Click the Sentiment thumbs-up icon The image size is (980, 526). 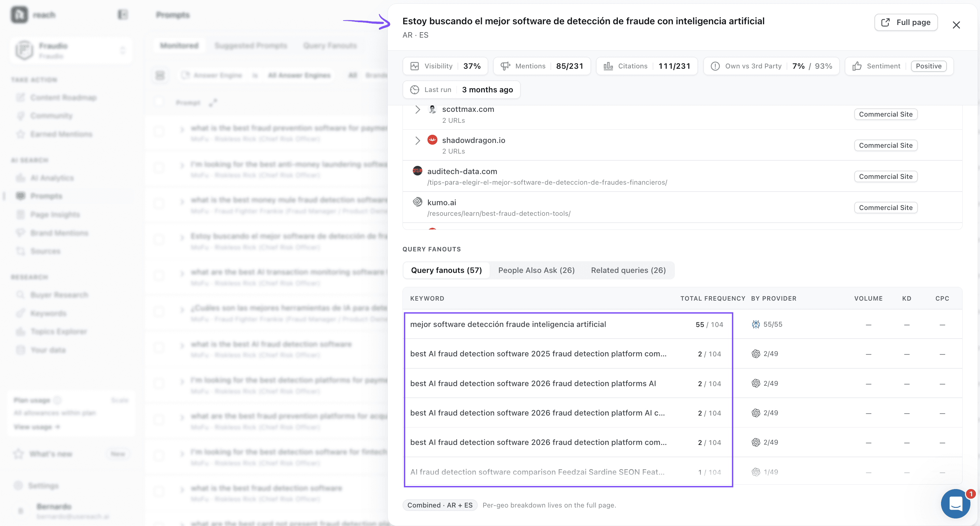pos(857,66)
